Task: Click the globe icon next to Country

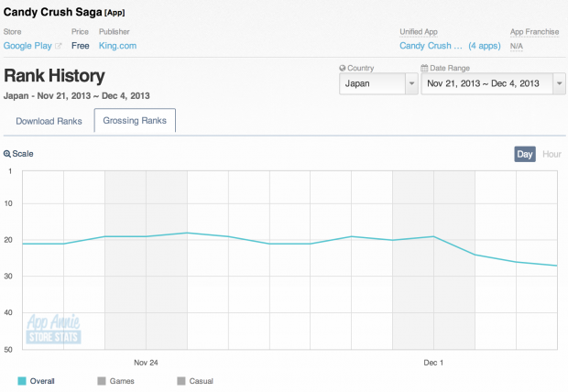Action: pos(343,68)
